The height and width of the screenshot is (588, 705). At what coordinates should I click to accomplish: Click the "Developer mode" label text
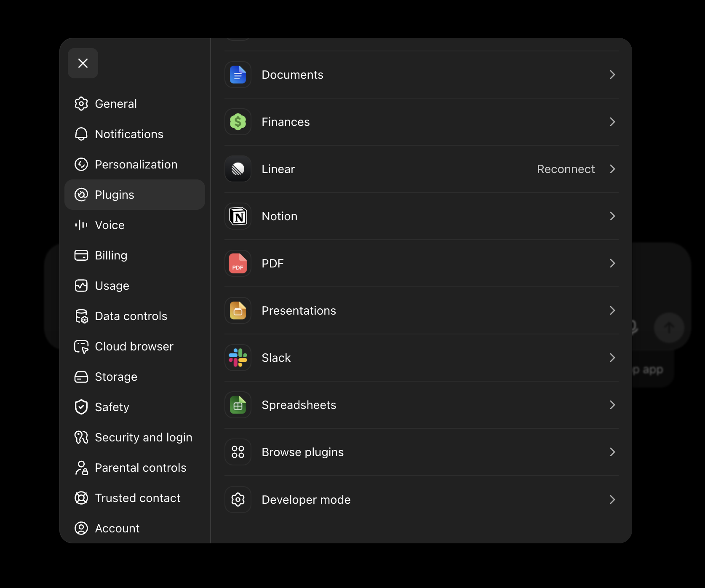click(x=306, y=500)
